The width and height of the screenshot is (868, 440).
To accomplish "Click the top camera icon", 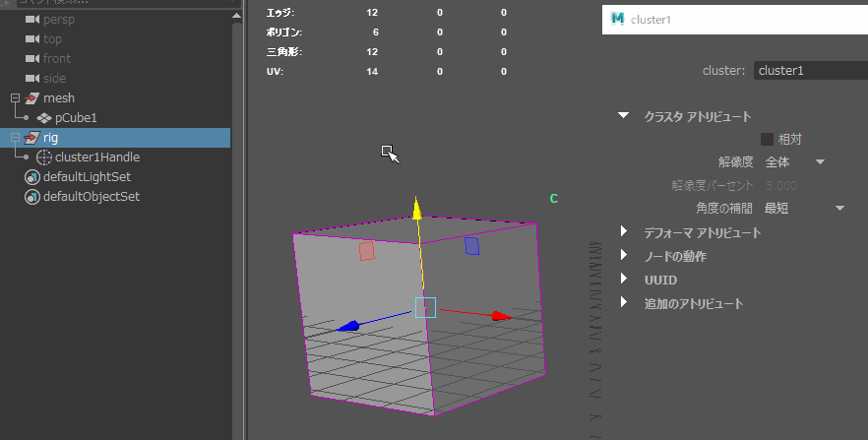I will point(32,39).
